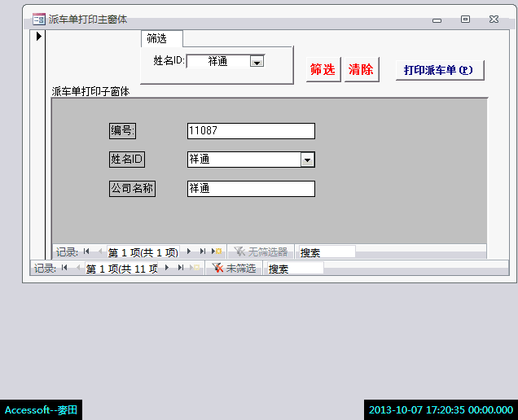Add new record in subform navigator
Screen dimensions: 518x420
coord(217,252)
